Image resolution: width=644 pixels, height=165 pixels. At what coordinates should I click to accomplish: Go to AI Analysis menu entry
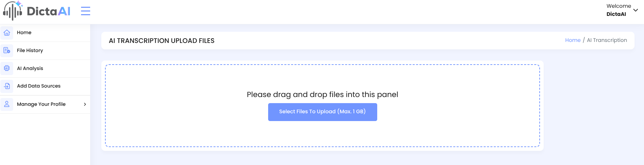(x=45, y=68)
